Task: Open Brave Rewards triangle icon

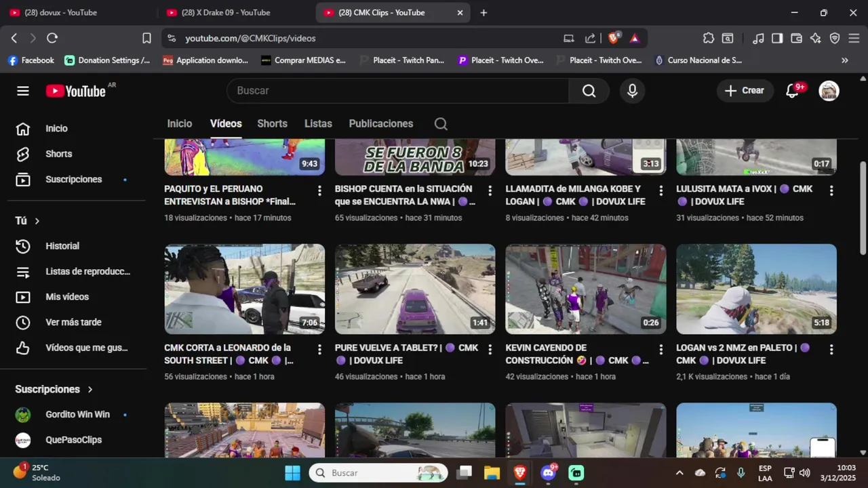Action: click(635, 39)
